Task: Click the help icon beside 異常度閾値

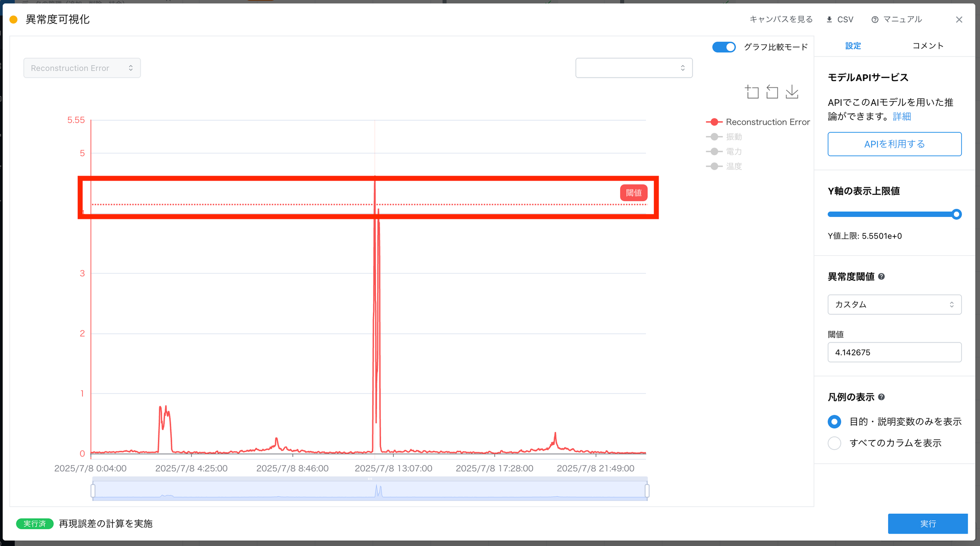Action: pos(881,276)
